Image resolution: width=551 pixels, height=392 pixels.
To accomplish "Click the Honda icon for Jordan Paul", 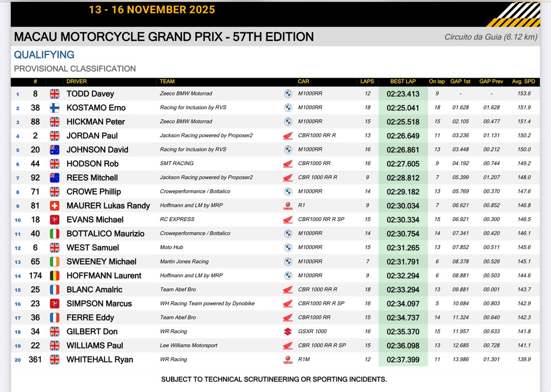I will (x=288, y=135).
